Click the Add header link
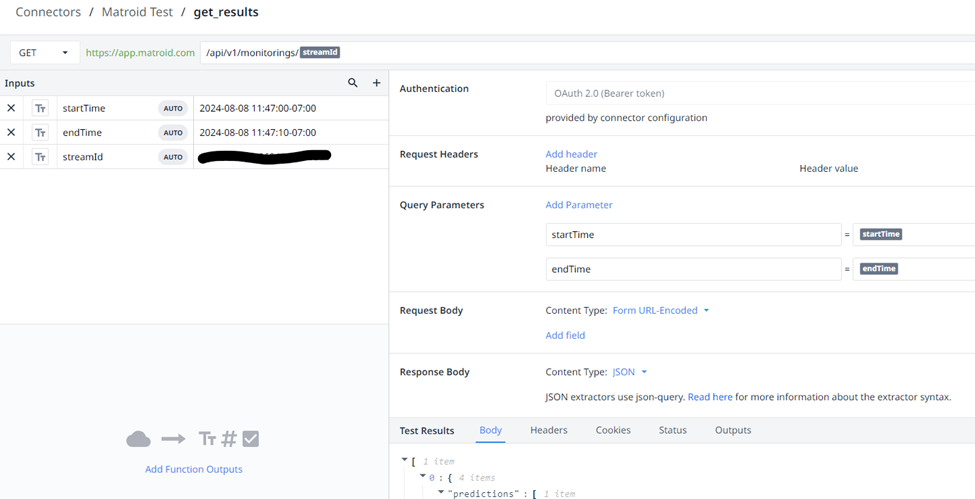Screen dimensions: 975x499 pyautogui.click(x=571, y=154)
